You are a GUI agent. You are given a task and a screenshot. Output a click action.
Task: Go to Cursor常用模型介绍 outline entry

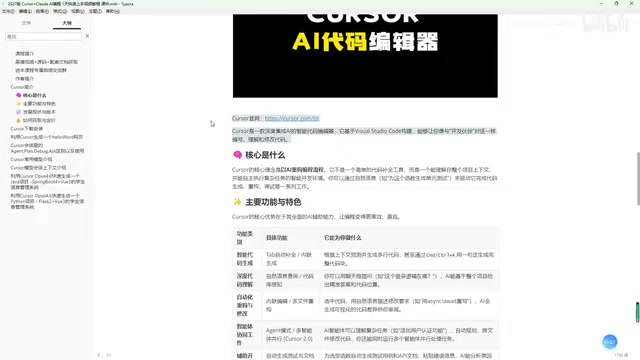pyautogui.click(x=31, y=159)
